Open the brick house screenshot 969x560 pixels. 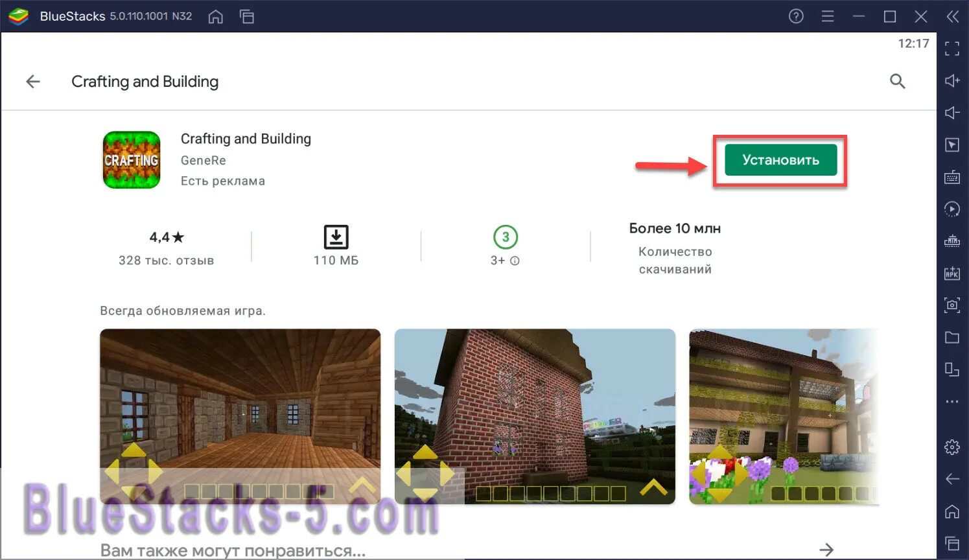point(535,417)
